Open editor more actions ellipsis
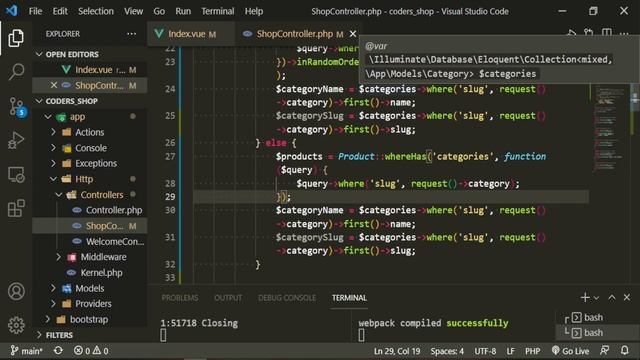This screenshot has width=640, height=360. click(624, 33)
